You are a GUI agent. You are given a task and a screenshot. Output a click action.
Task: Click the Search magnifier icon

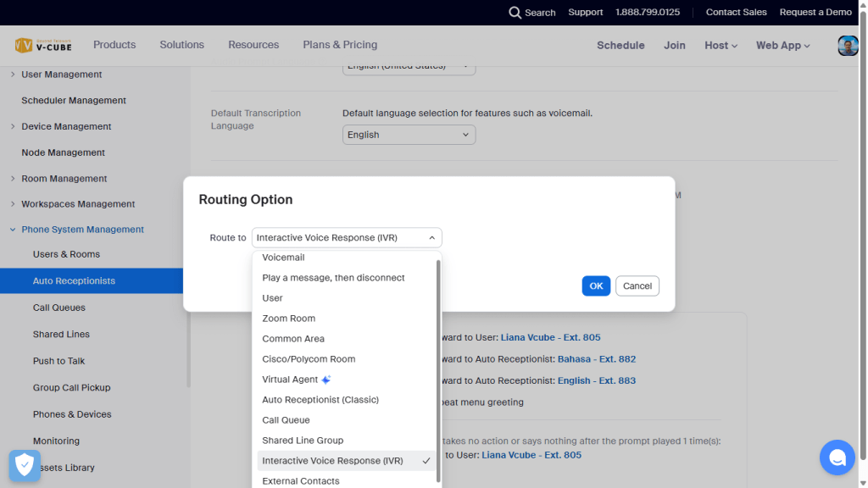(x=515, y=13)
